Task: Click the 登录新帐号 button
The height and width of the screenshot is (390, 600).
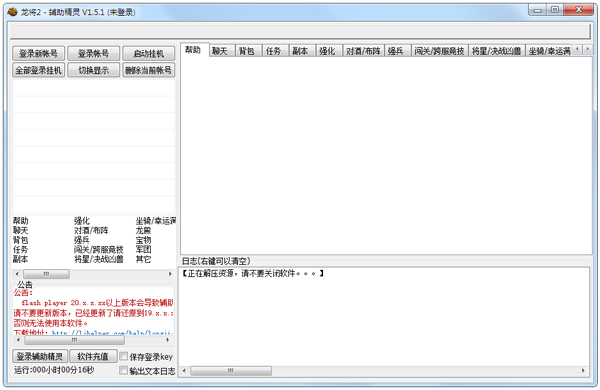Action: [38, 53]
